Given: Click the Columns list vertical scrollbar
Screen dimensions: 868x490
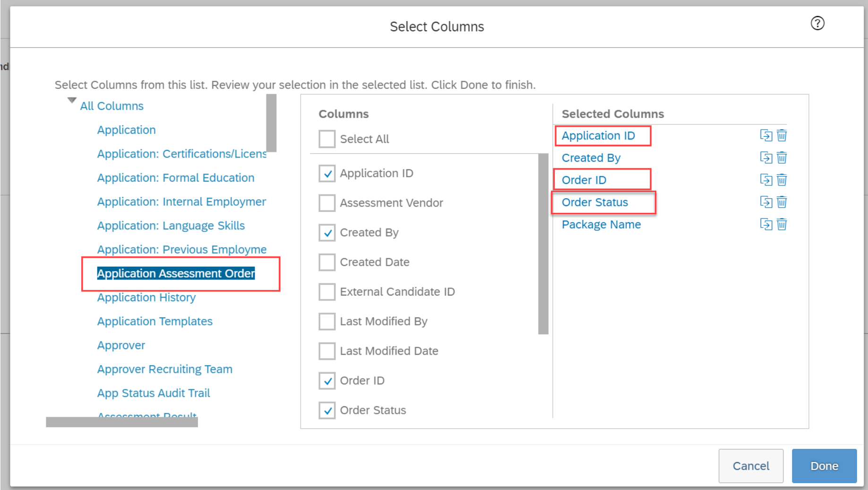Looking at the screenshot, I should (x=543, y=244).
